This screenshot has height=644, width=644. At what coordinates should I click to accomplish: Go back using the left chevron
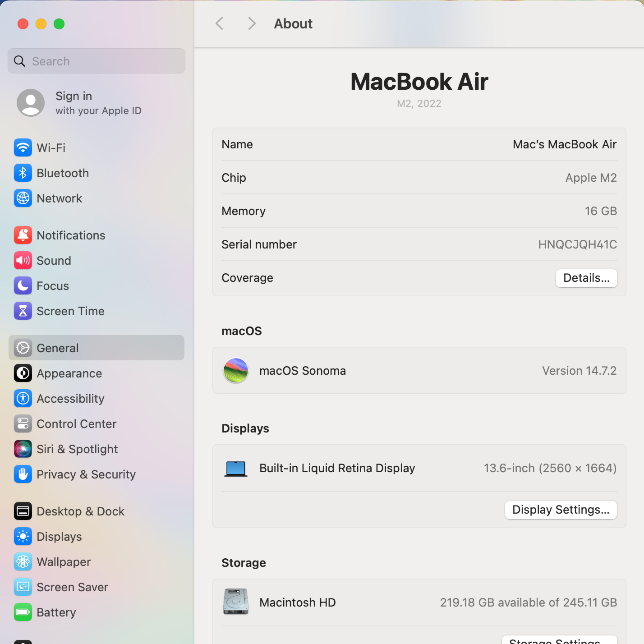(220, 23)
